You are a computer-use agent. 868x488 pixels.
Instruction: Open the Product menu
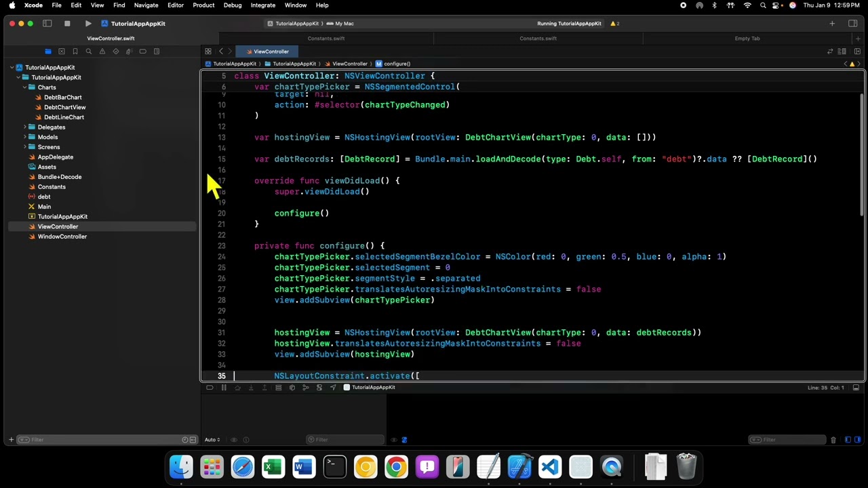click(203, 5)
